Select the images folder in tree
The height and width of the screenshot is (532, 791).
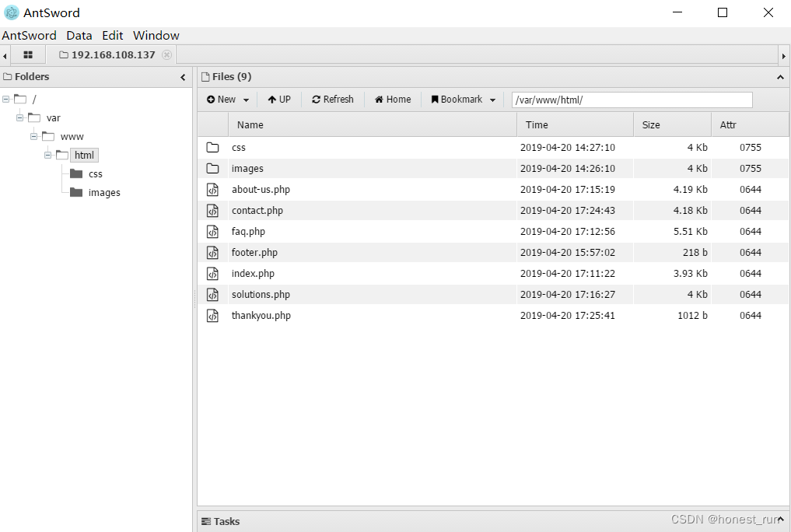tap(104, 193)
